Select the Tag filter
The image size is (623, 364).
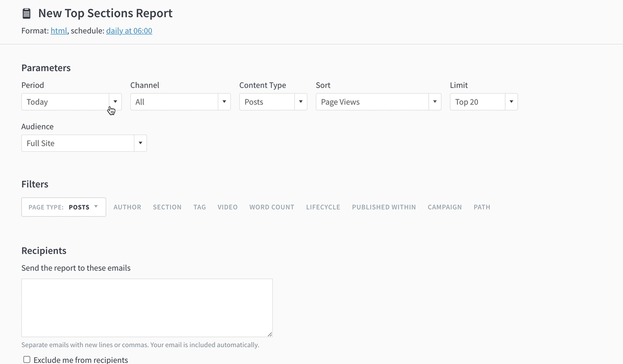pyautogui.click(x=199, y=207)
